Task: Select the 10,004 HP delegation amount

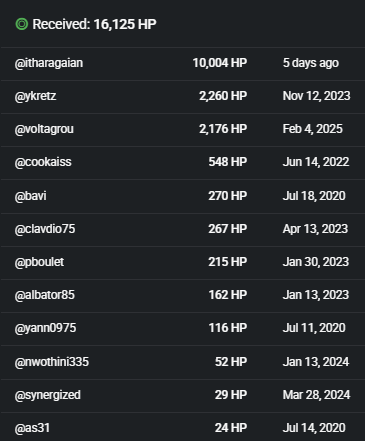Action: pos(220,63)
